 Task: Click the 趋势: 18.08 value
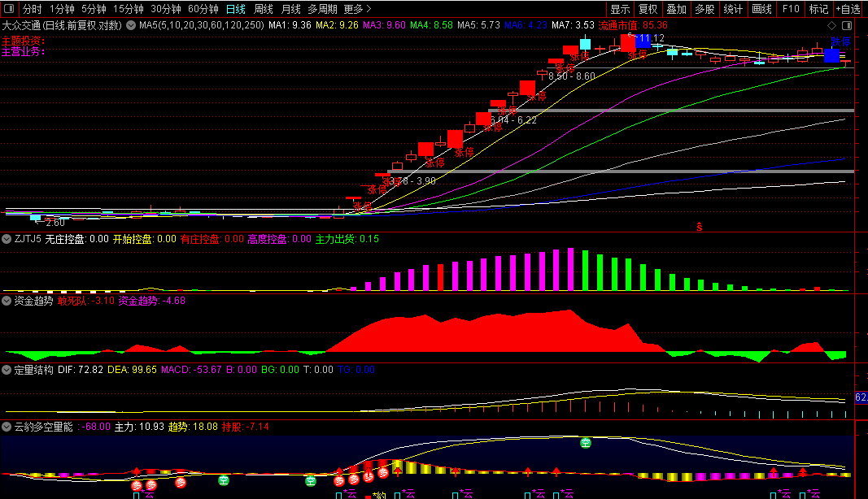pos(193,427)
